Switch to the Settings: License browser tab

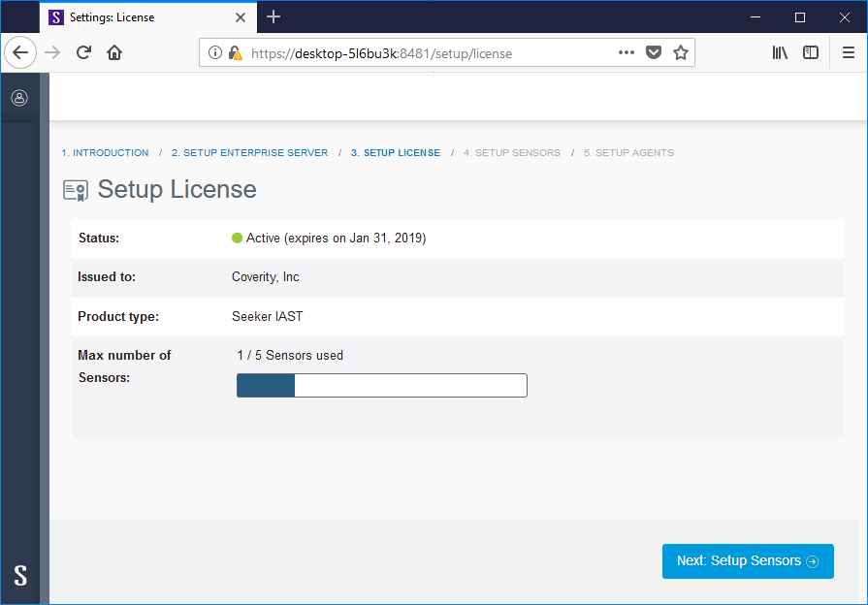(x=136, y=16)
